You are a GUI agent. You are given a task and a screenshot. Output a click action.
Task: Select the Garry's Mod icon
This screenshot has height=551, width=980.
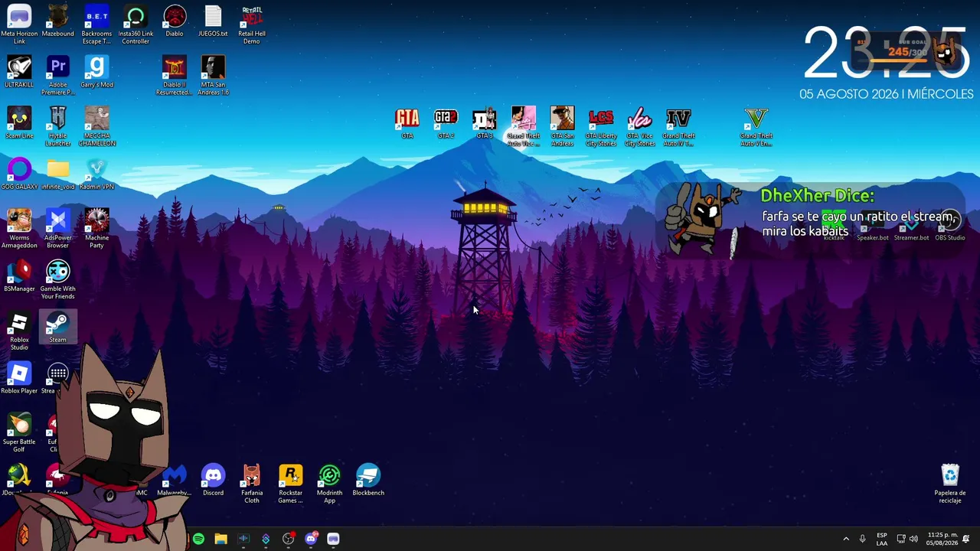pyautogui.click(x=96, y=72)
